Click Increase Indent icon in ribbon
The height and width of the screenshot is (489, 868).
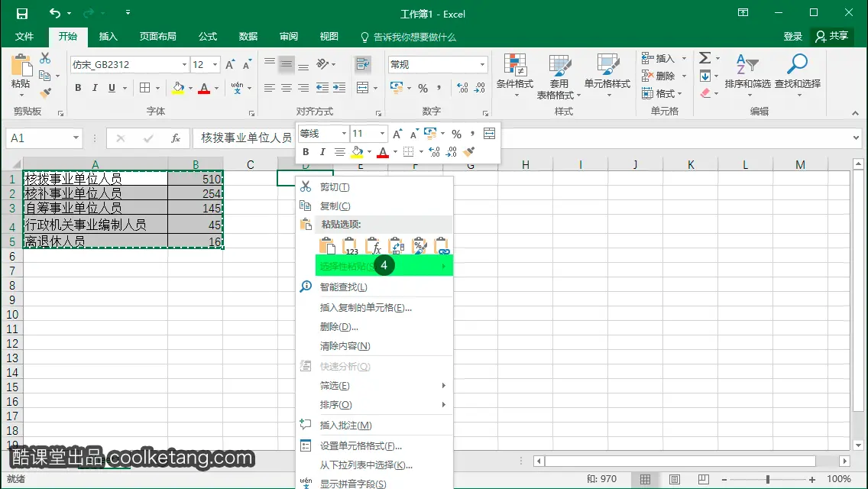point(339,88)
